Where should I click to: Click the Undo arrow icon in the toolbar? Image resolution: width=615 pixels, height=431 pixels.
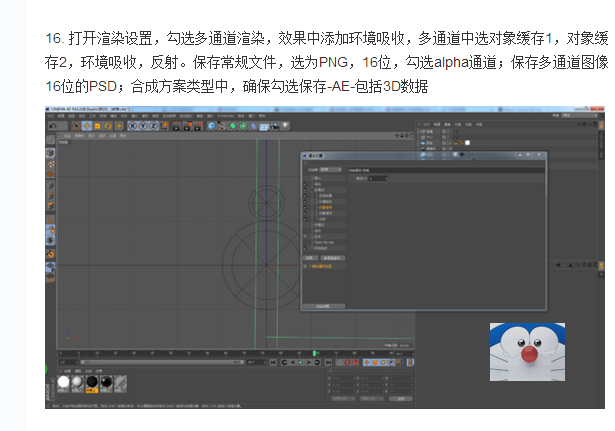tap(53, 126)
